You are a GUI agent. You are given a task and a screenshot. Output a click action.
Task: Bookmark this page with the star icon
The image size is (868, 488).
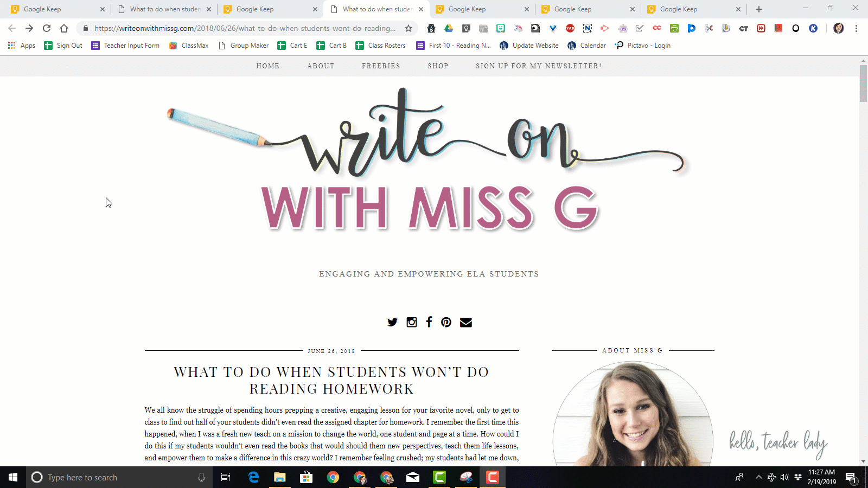pyautogui.click(x=409, y=28)
